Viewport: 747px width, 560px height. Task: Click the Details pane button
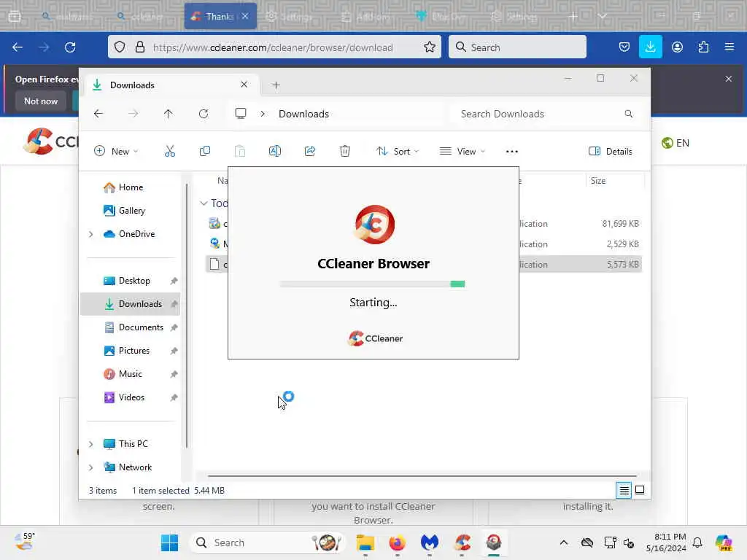click(x=611, y=152)
